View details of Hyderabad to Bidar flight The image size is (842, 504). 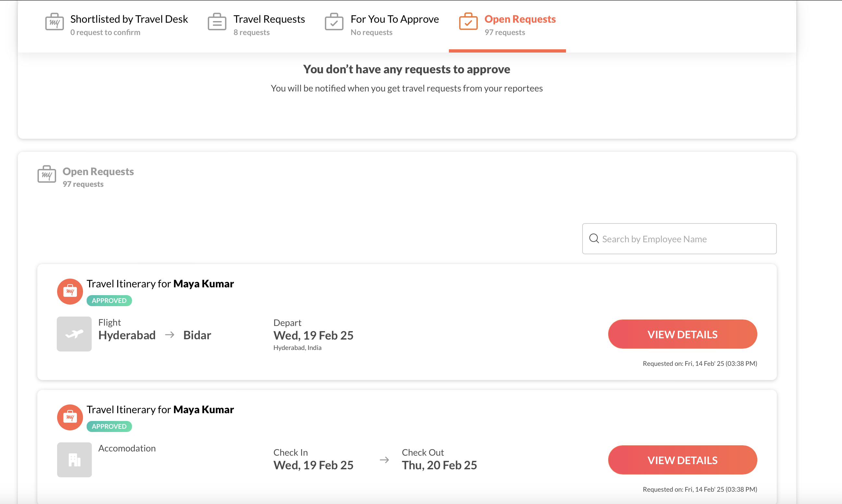click(682, 334)
